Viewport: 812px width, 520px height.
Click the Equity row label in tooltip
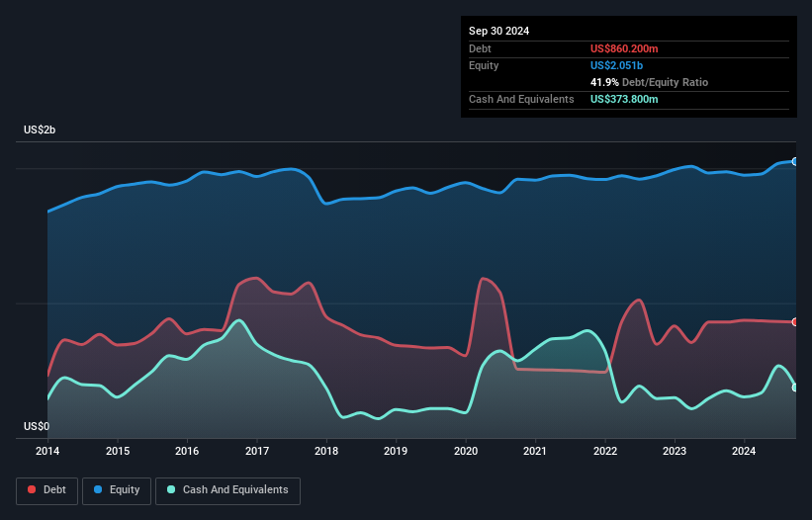click(x=484, y=65)
